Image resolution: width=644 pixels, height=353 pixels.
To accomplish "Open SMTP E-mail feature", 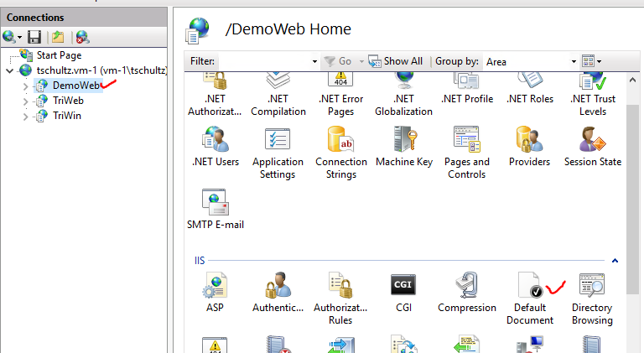I will point(216,209).
